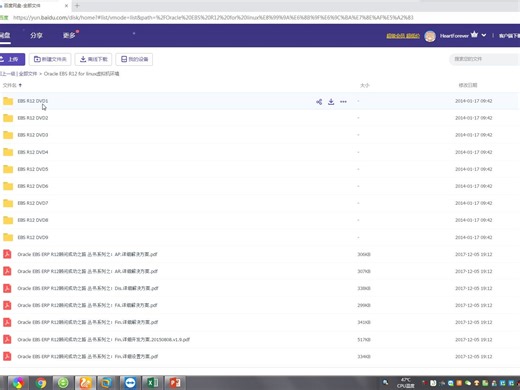Sort files by the 大小 size column header
Screen dimensions: 520x390
(x=365, y=85)
